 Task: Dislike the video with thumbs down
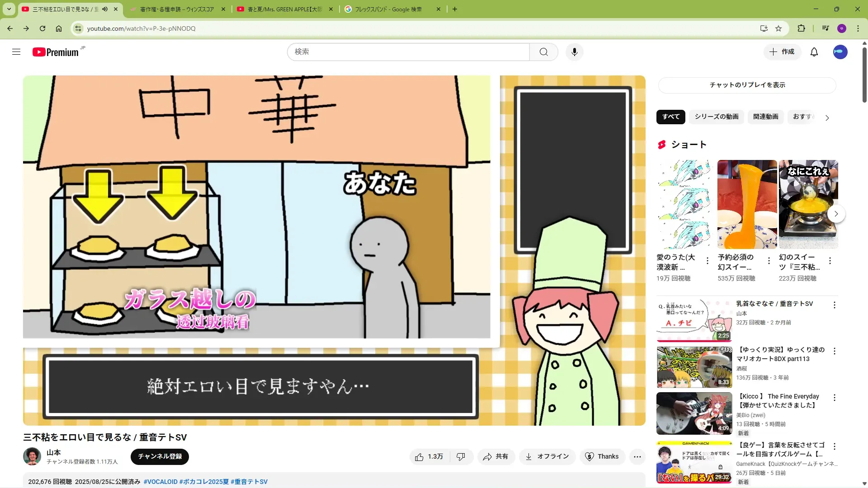click(461, 457)
